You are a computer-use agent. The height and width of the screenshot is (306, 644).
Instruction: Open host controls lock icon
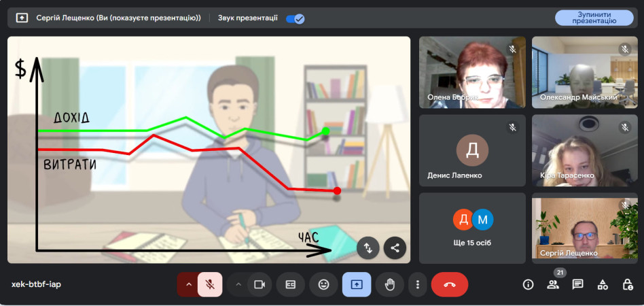(627, 284)
